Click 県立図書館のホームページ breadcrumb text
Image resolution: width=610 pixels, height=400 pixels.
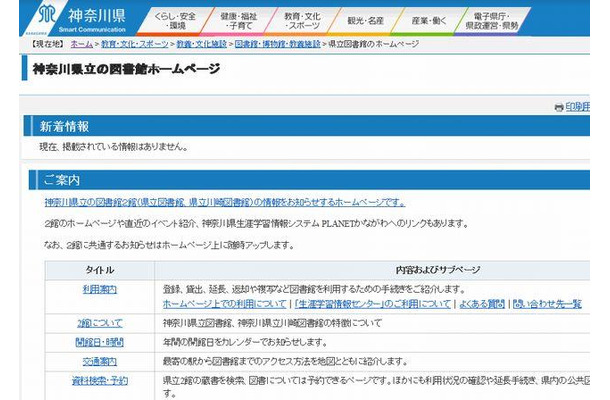click(x=373, y=44)
